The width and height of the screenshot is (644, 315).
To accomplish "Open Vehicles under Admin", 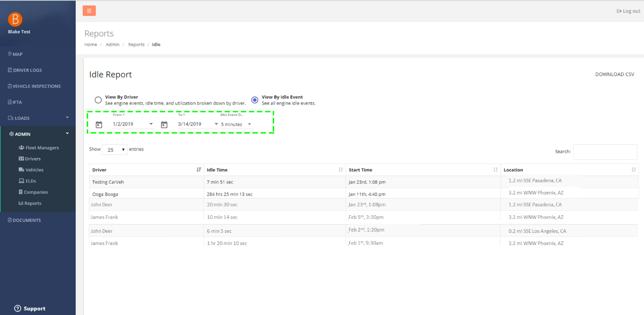I will point(31,170).
